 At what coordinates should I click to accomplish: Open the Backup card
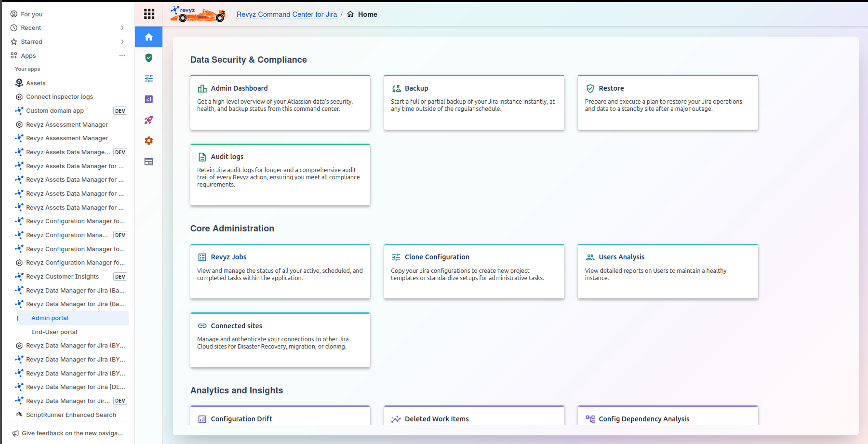pyautogui.click(x=474, y=102)
